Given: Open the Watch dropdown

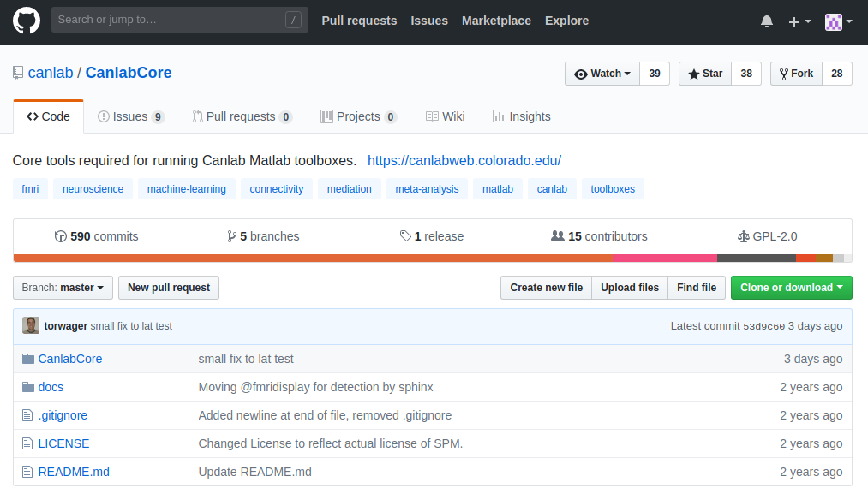Looking at the screenshot, I should (x=602, y=74).
